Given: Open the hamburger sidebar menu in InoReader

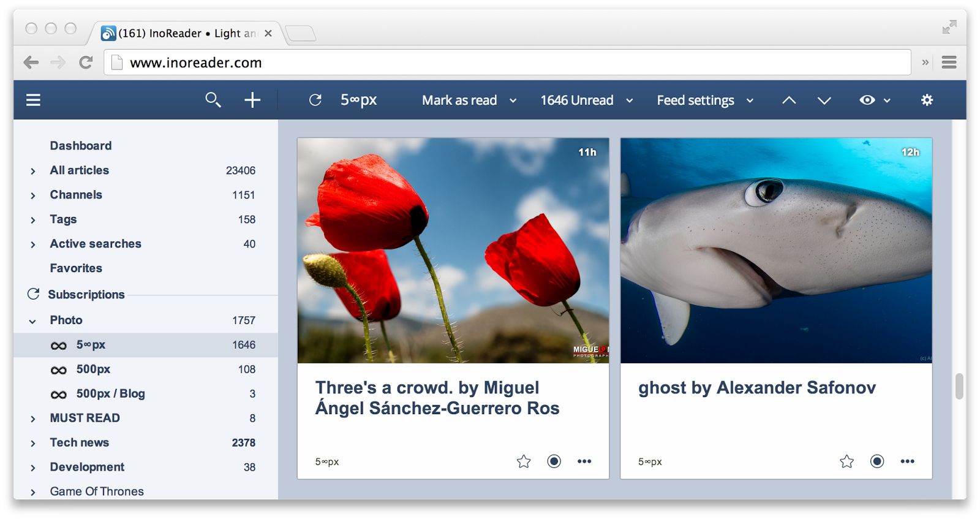Looking at the screenshot, I should click(33, 100).
